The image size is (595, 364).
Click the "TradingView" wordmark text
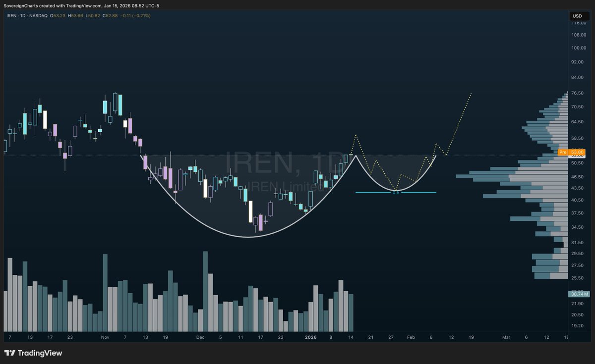pos(41,353)
